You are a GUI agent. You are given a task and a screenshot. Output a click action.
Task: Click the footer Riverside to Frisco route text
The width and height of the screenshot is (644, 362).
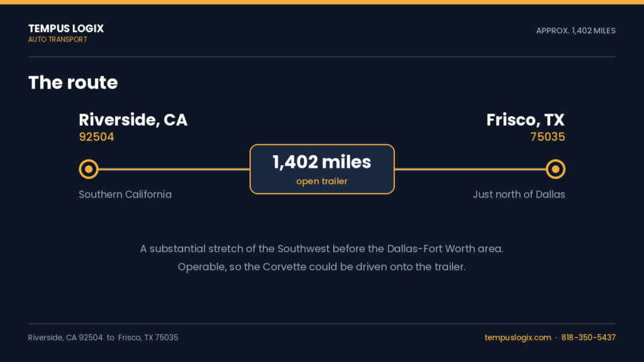(103, 337)
